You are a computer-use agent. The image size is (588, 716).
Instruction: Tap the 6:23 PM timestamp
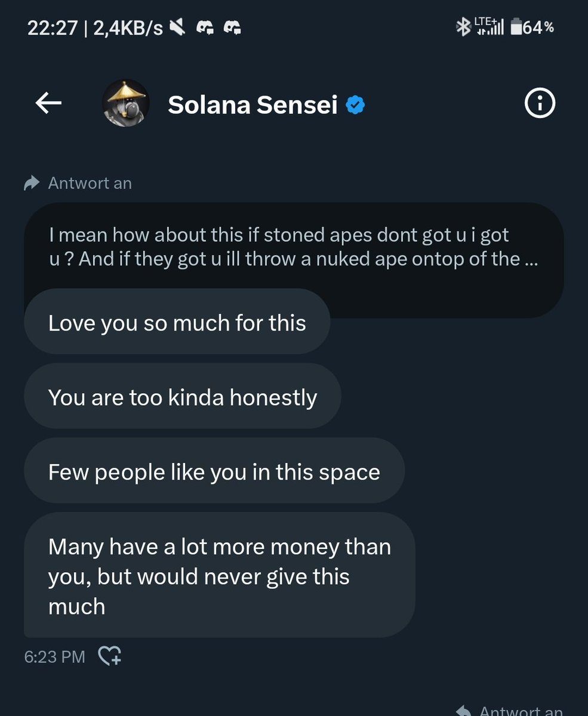(54, 657)
